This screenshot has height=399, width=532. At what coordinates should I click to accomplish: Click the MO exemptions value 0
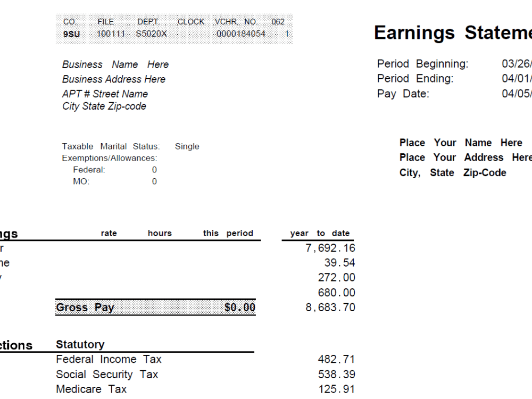pos(154,181)
